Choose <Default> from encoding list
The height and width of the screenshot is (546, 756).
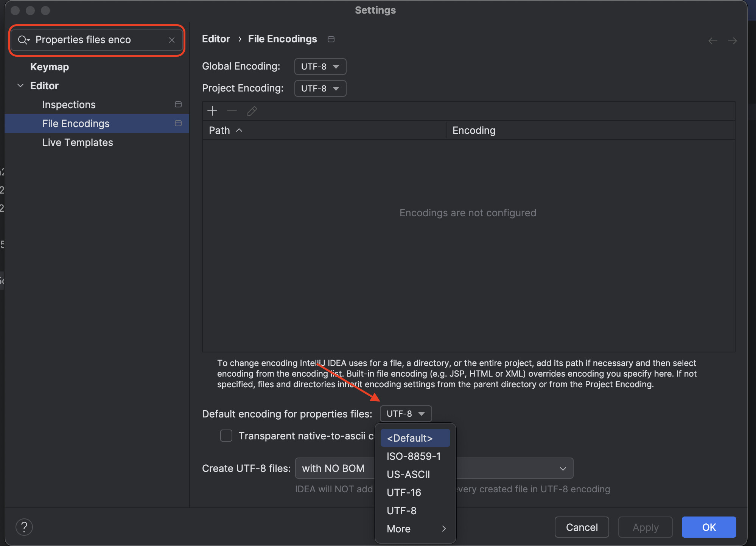tap(415, 438)
